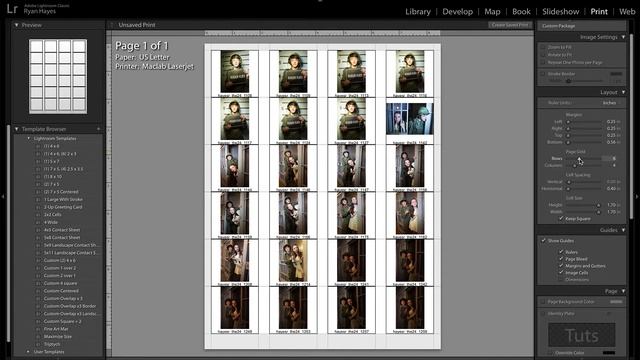Click the icon beside 4 Wide template

click(x=38, y=222)
